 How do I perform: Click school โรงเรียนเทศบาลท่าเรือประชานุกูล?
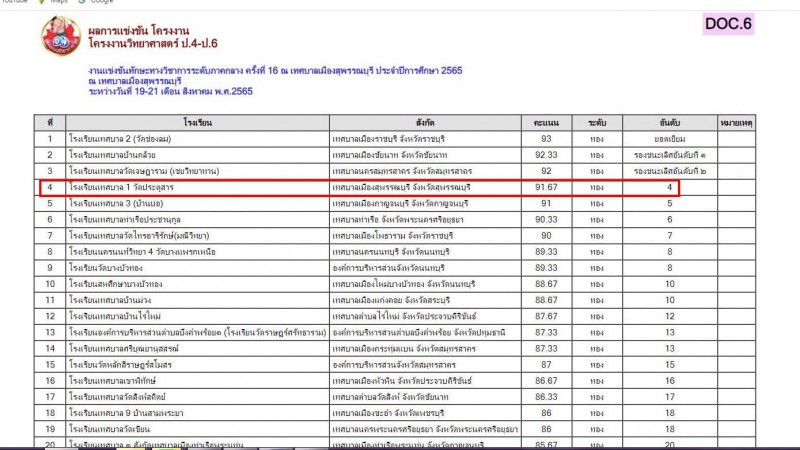coord(124,219)
